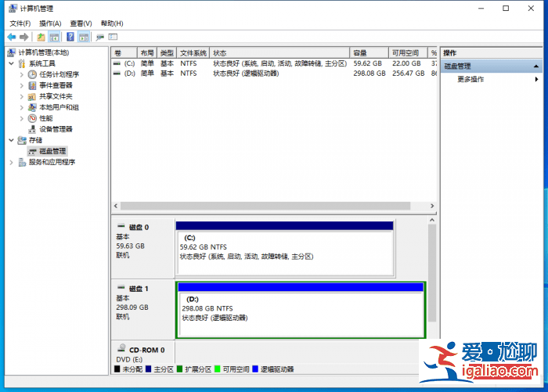Open the Help toolbar icon

pyautogui.click(x=70, y=37)
